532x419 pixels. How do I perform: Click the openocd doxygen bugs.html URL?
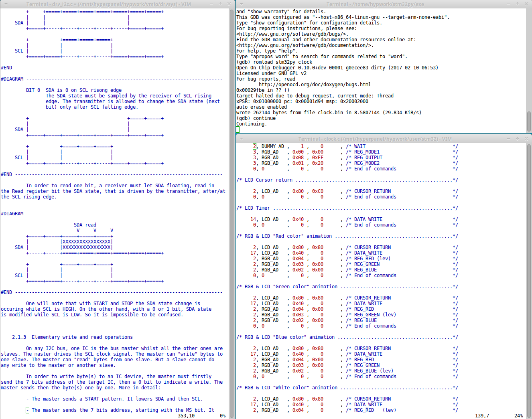point(315,85)
